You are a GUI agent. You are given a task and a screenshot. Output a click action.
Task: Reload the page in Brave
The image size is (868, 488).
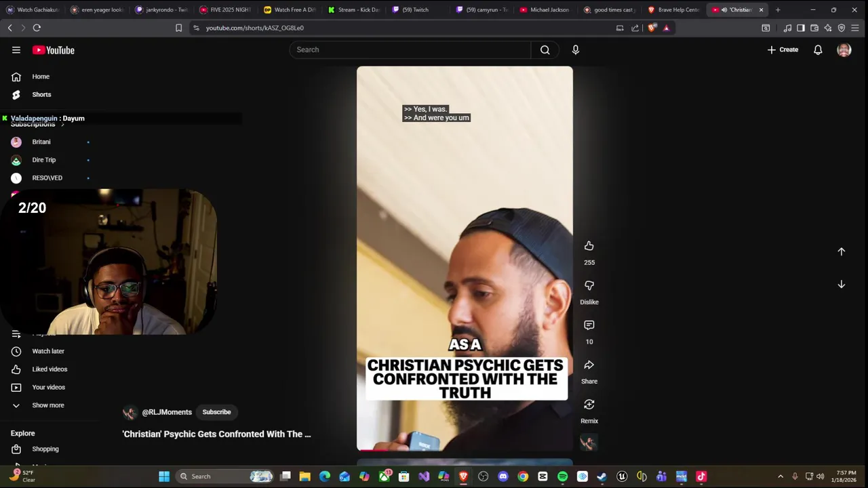tap(37, 28)
